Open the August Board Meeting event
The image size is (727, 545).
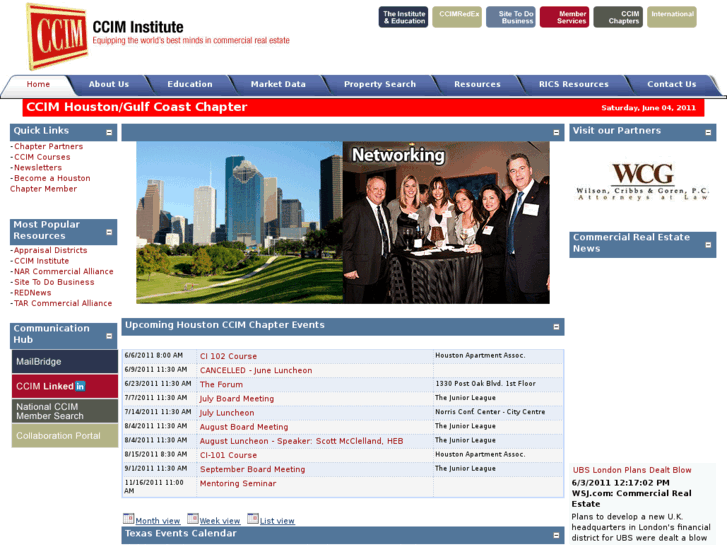(244, 427)
